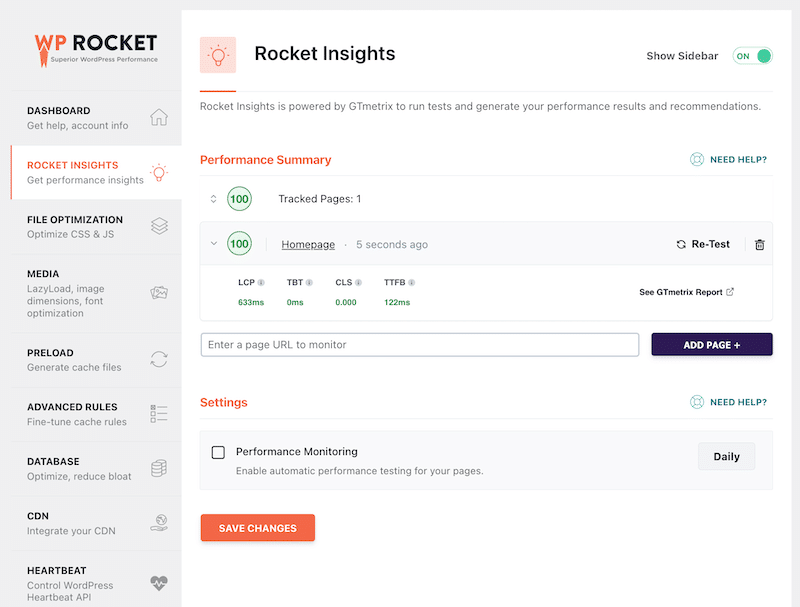Enable the Performance Monitoring checkbox
800x607 pixels.
218,452
